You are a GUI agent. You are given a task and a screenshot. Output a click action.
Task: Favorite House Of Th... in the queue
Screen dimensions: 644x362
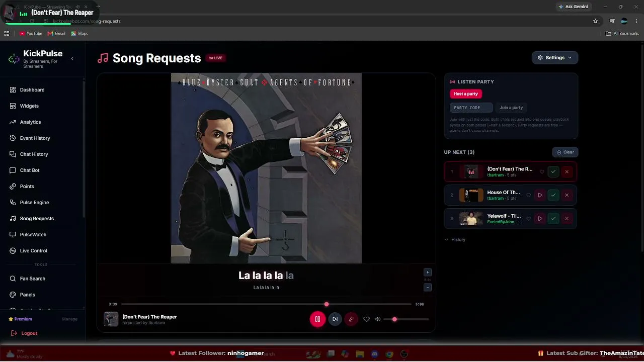click(528, 195)
